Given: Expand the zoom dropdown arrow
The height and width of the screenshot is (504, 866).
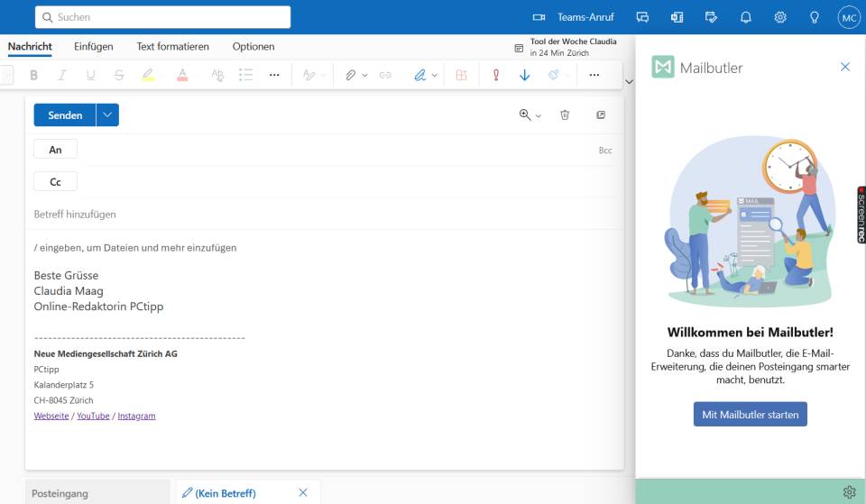Looking at the screenshot, I should click(539, 116).
